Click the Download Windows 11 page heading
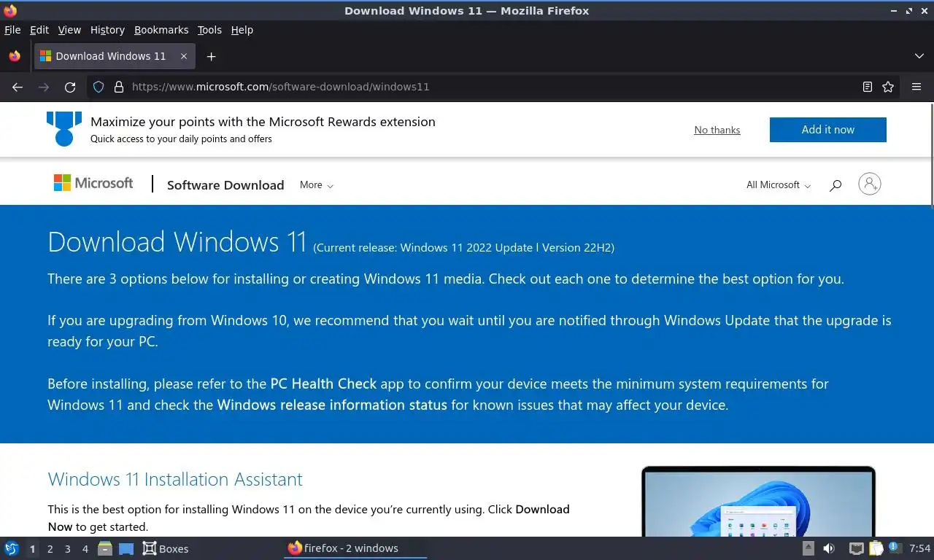 pos(177,242)
